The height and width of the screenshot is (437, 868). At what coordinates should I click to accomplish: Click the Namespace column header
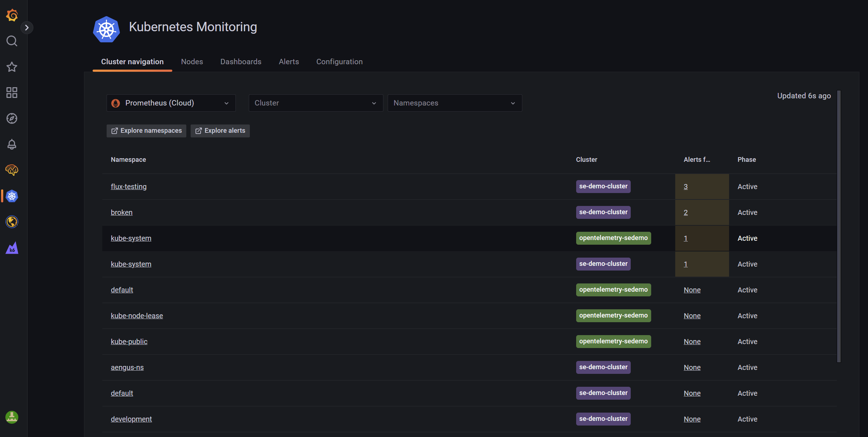pyautogui.click(x=128, y=160)
